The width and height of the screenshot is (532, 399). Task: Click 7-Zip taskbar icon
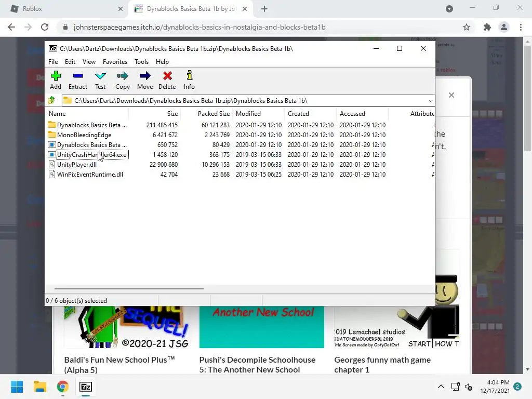tap(86, 387)
